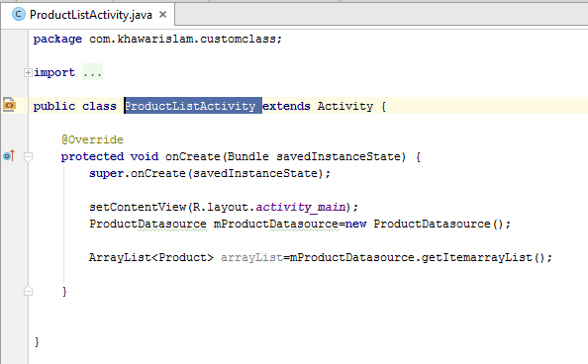Click the extends keyword

click(286, 106)
